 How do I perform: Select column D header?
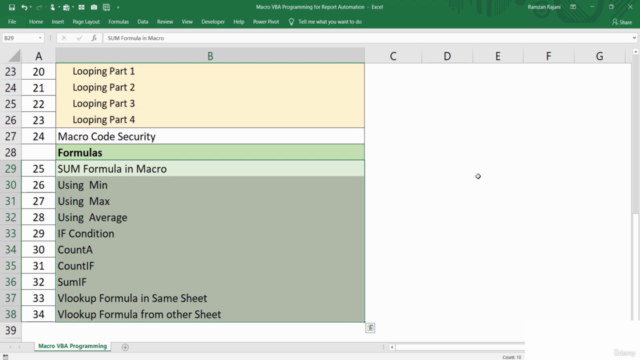(x=447, y=56)
